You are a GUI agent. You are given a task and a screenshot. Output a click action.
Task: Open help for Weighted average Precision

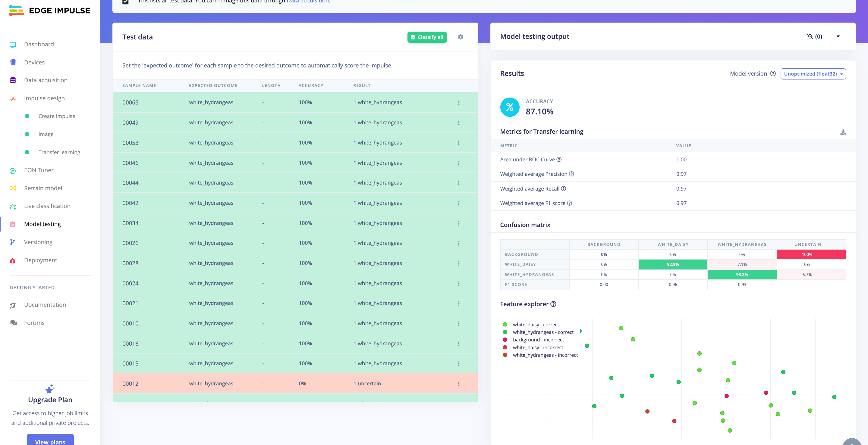pyautogui.click(x=571, y=174)
